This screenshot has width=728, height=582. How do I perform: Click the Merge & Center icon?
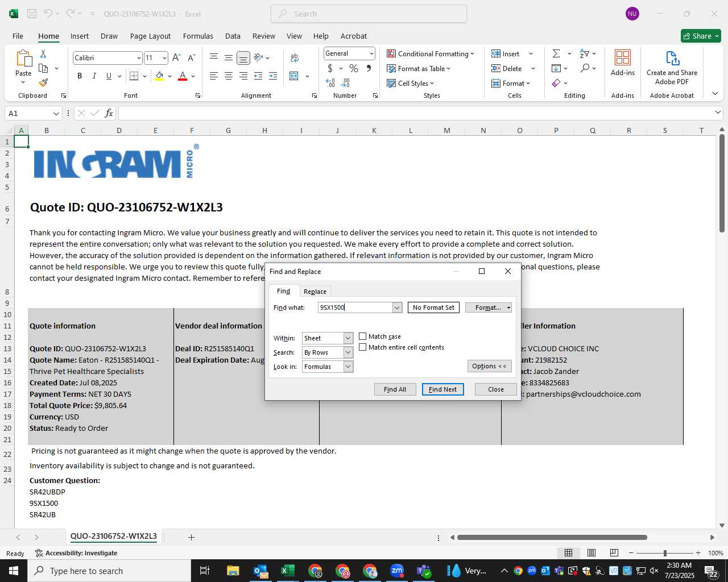[294, 76]
